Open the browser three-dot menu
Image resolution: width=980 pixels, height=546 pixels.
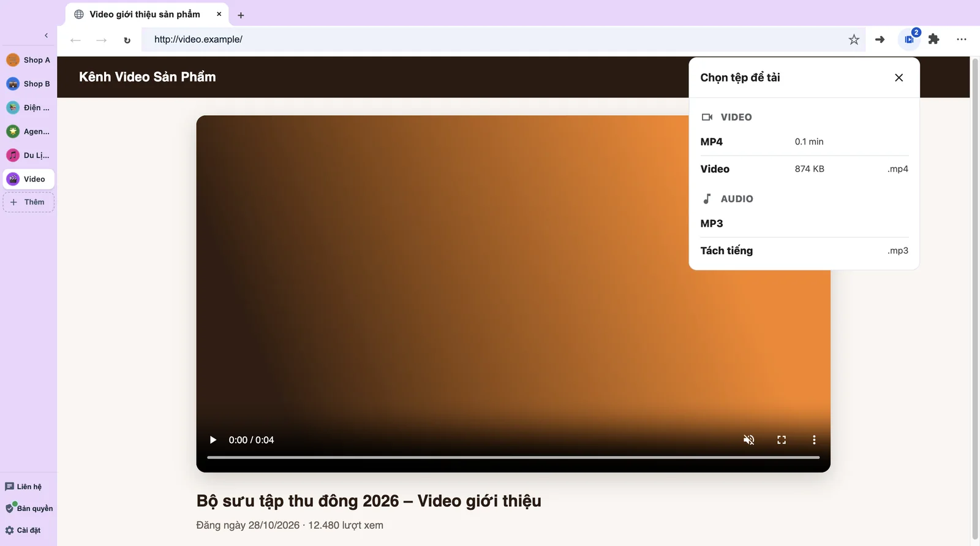pos(962,40)
